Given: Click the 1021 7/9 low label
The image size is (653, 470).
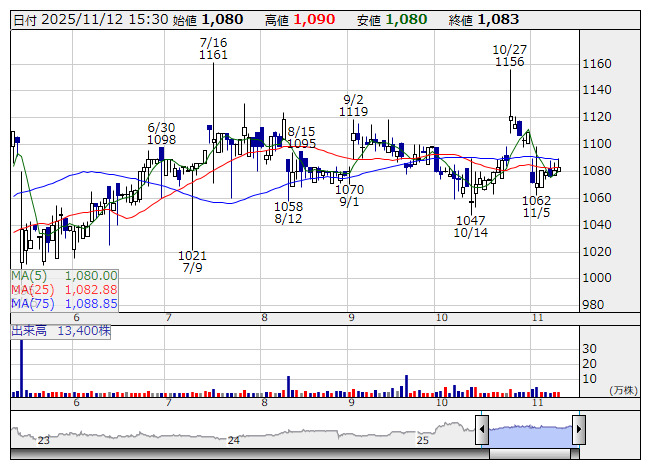Looking at the screenshot, I should coord(192,261).
